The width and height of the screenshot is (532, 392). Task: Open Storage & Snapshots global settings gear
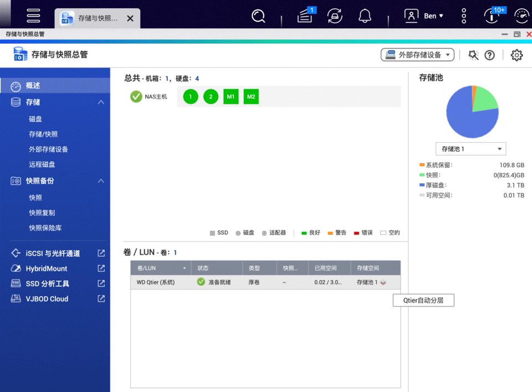(516, 55)
